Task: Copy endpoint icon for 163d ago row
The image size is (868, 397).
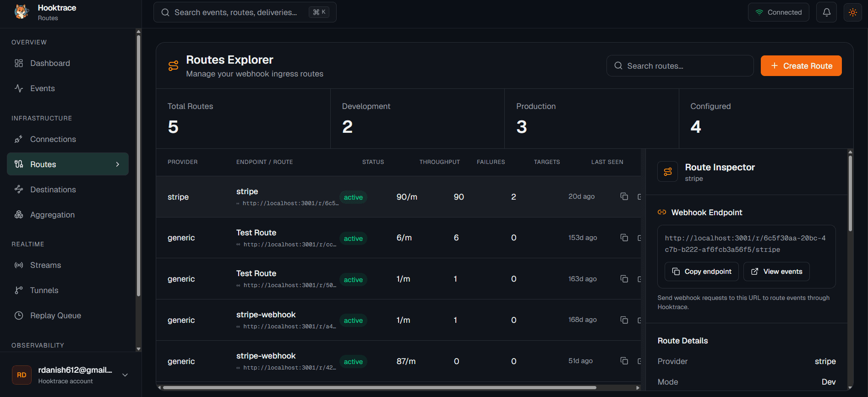Action: point(624,279)
